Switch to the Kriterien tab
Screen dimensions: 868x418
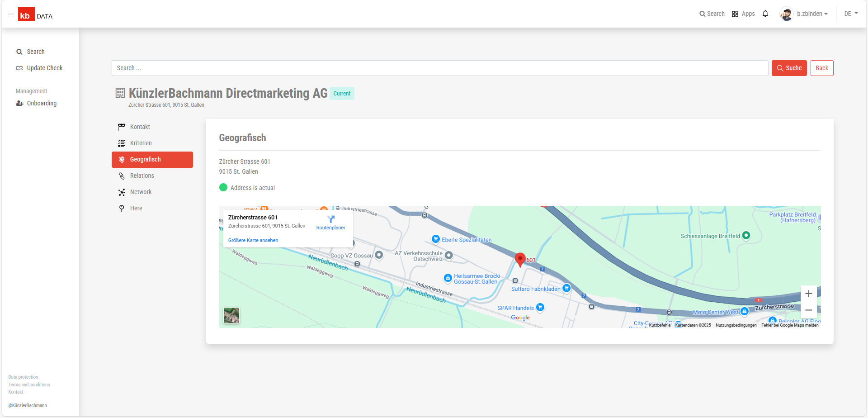[152, 143]
